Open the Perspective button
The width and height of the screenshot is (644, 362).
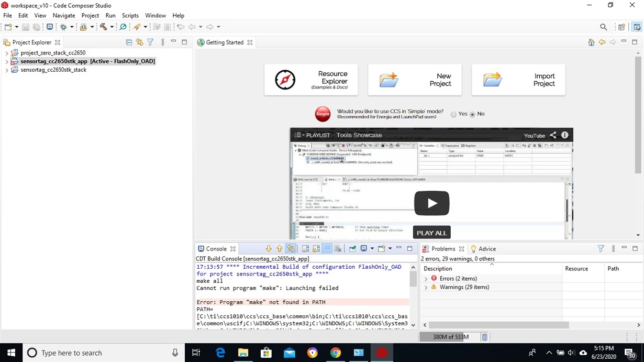(x=621, y=27)
